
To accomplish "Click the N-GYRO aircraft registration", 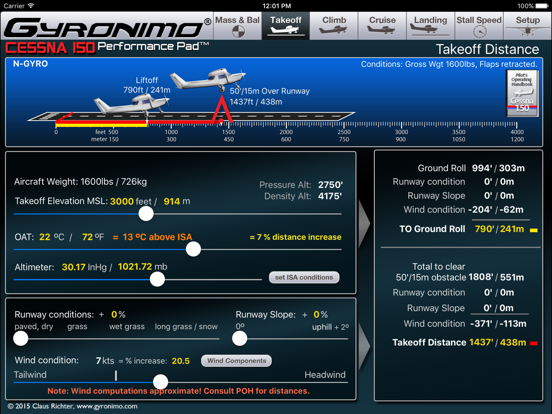I will pyautogui.click(x=30, y=64).
